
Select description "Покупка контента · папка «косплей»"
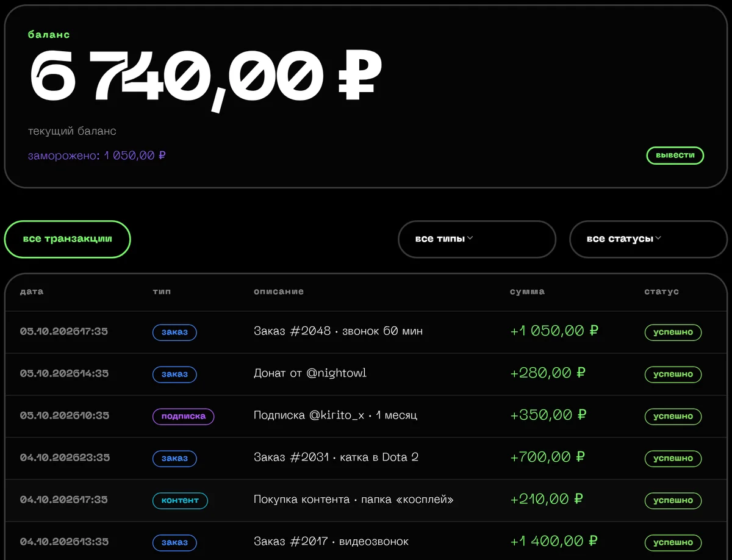[354, 500]
